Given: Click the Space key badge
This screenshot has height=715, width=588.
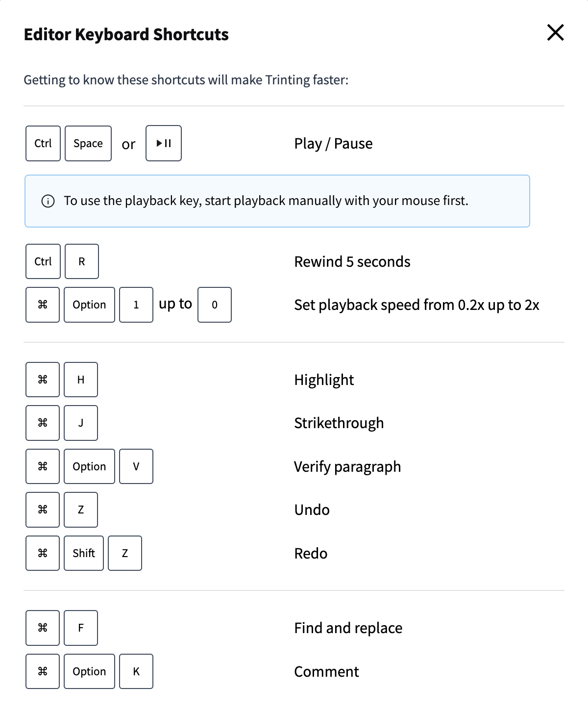Looking at the screenshot, I should pyautogui.click(x=88, y=143).
